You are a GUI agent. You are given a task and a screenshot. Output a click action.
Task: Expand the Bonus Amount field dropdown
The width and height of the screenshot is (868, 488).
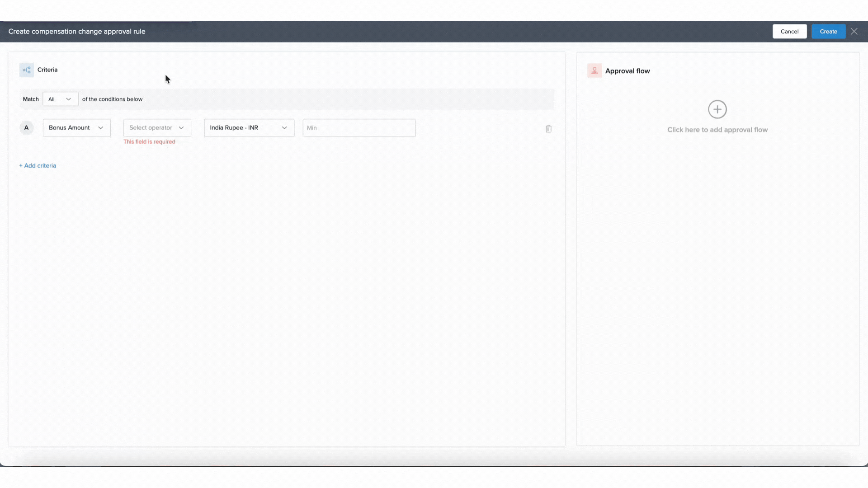[x=76, y=128]
